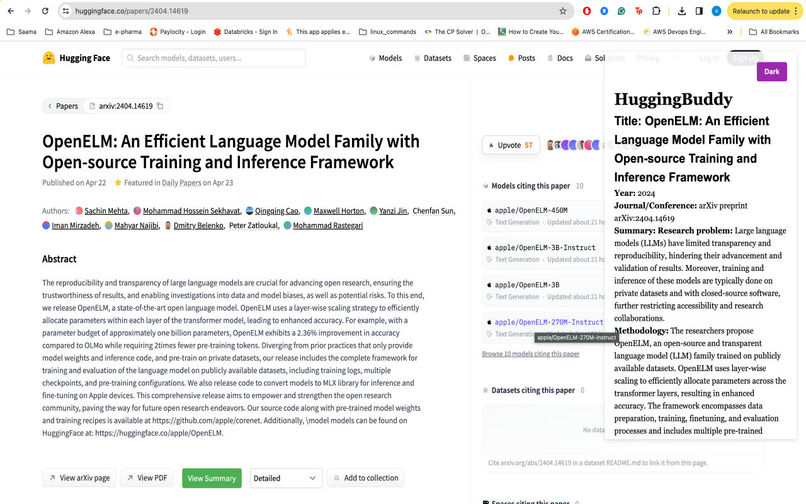Open Paylocity - Login bookmark
806x504 pixels.
coord(177,31)
